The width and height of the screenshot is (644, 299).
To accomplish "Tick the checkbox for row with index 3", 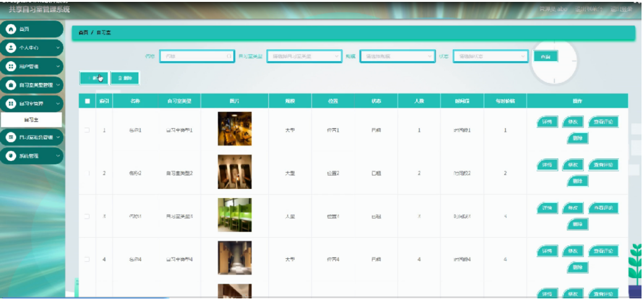I will (x=87, y=217).
